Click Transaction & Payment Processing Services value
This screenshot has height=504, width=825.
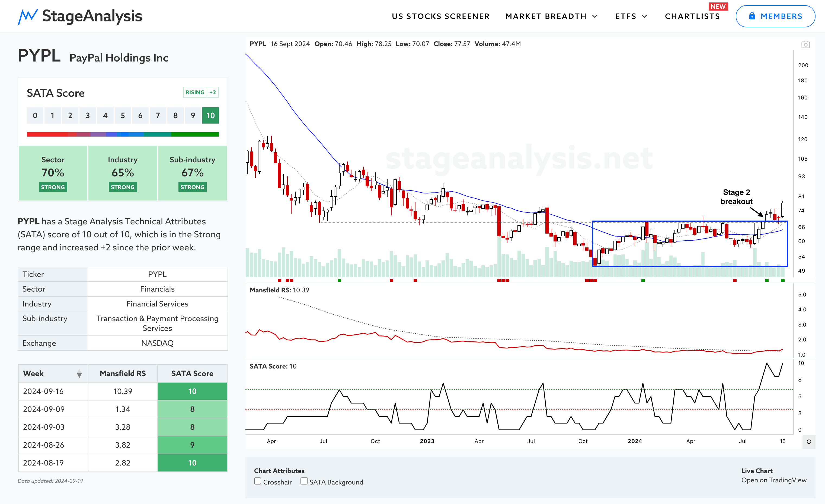[x=157, y=323]
